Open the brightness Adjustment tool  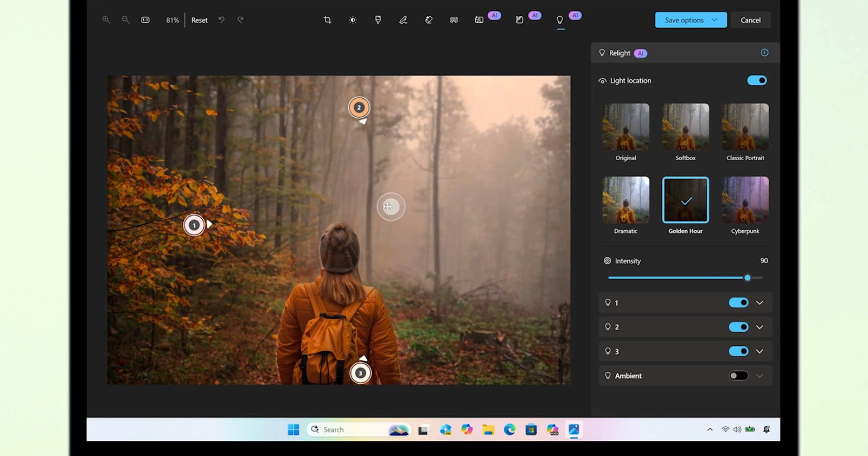(353, 20)
